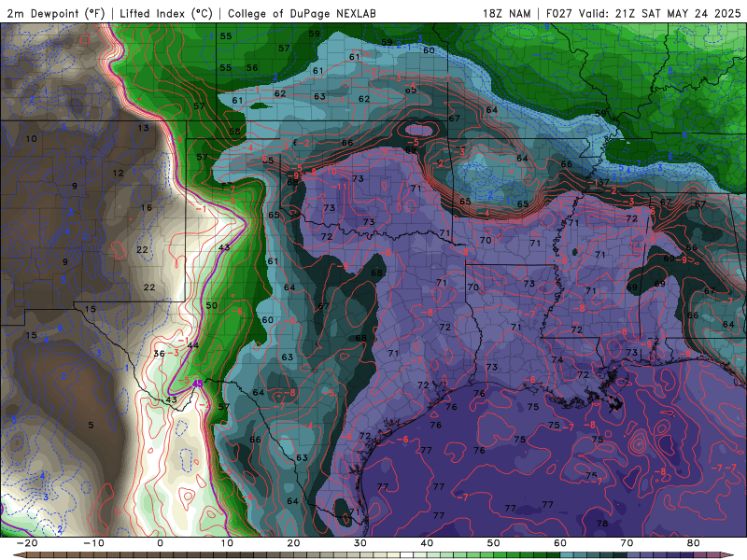Click the "13" dewpoint value
747x560 pixels.
pyautogui.click(x=144, y=128)
